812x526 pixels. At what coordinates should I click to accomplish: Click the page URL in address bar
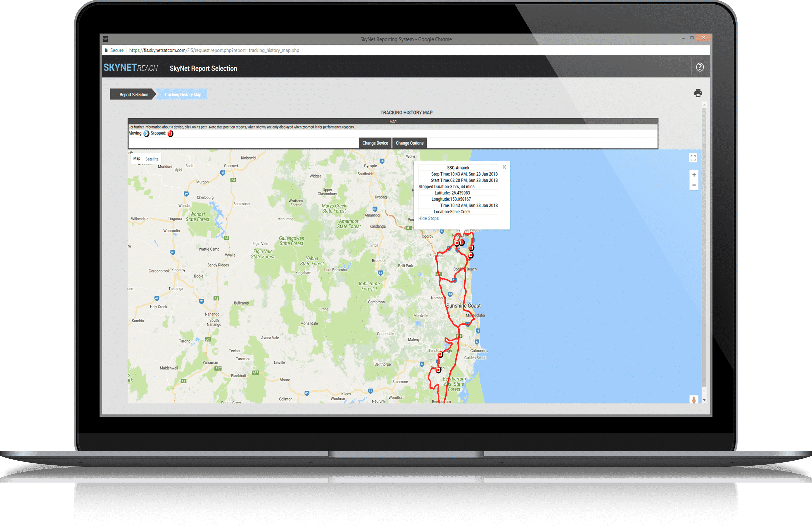214,50
